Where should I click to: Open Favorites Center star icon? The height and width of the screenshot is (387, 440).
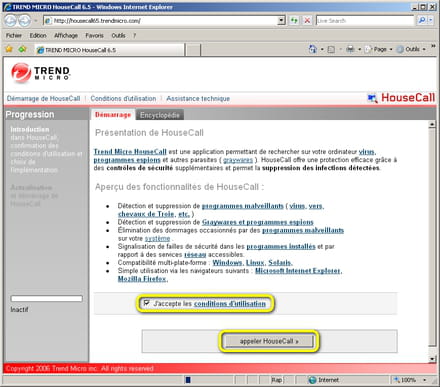click(9, 49)
